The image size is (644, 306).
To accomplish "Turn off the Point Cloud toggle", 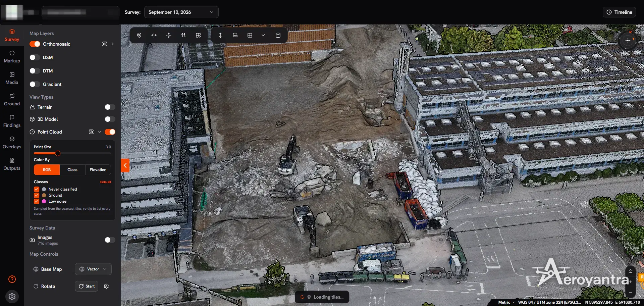I will pyautogui.click(x=110, y=132).
